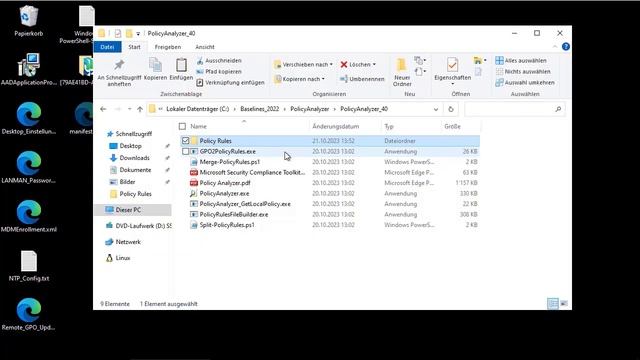Open the Explorer help question mark icon
This screenshot has height=360, width=640.
pos(566,47)
